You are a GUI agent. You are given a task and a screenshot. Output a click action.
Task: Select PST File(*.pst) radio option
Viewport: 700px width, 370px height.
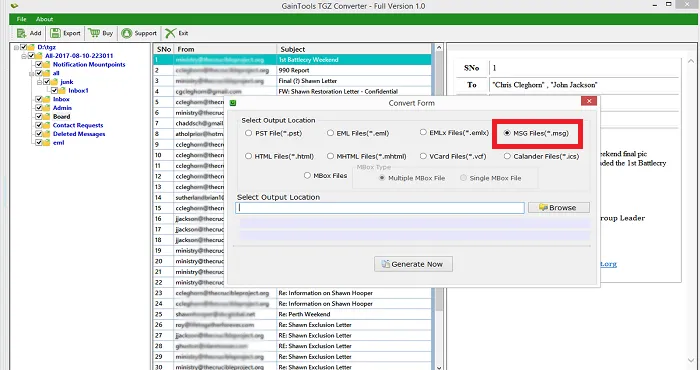(x=249, y=133)
